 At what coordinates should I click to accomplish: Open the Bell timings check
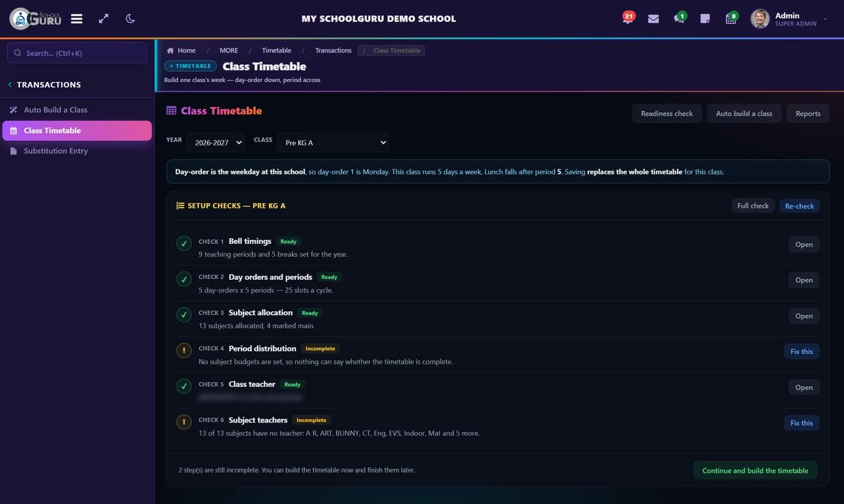804,244
